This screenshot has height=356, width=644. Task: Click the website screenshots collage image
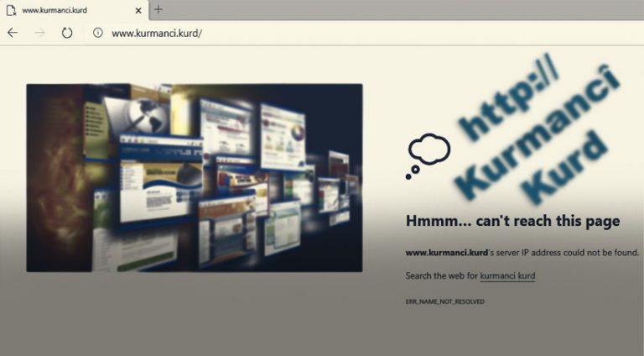coord(194,177)
